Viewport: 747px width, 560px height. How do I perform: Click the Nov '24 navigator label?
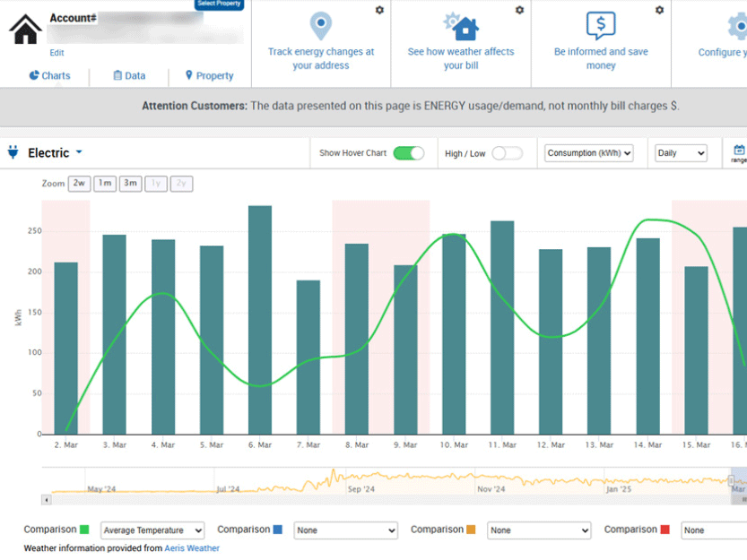pos(491,489)
